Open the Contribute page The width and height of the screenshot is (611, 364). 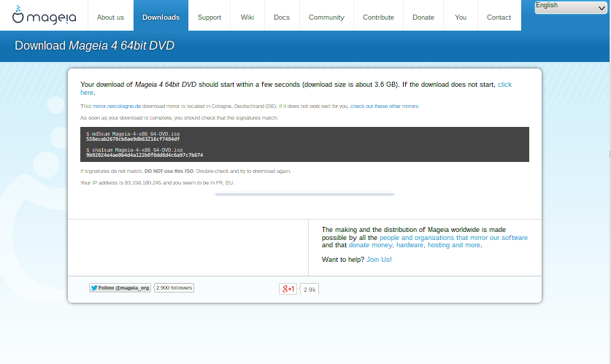coord(378,17)
